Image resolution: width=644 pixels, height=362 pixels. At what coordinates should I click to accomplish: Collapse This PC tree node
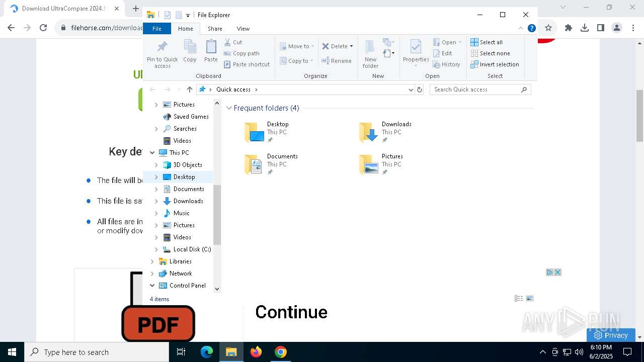point(152,153)
